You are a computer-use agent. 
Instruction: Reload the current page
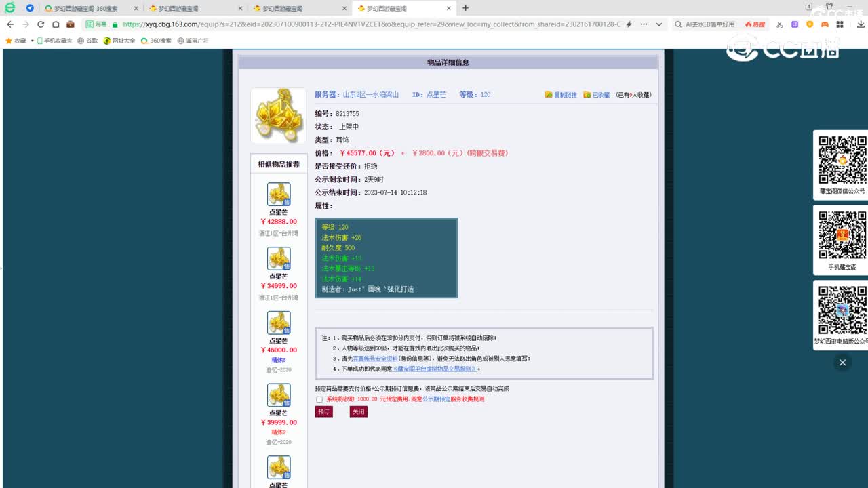tap(41, 24)
